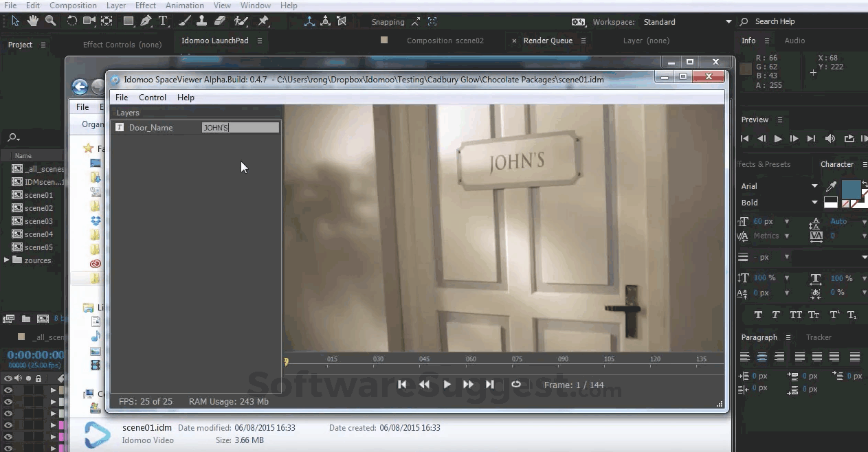This screenshot has height=452, width=868.
Task: Select the Hand tool
Action: pyautogui.click(x=32, y=21)
